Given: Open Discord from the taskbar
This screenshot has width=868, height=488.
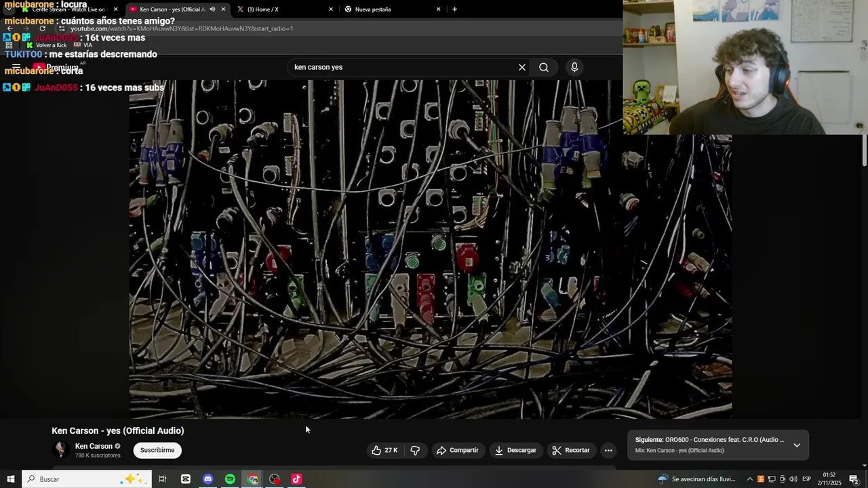Looking at the screenshot, I should (x=208, y=479).
